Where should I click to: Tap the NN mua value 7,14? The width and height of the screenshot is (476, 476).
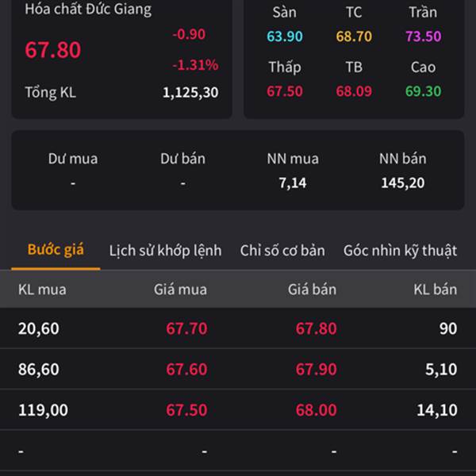point(293,183)
